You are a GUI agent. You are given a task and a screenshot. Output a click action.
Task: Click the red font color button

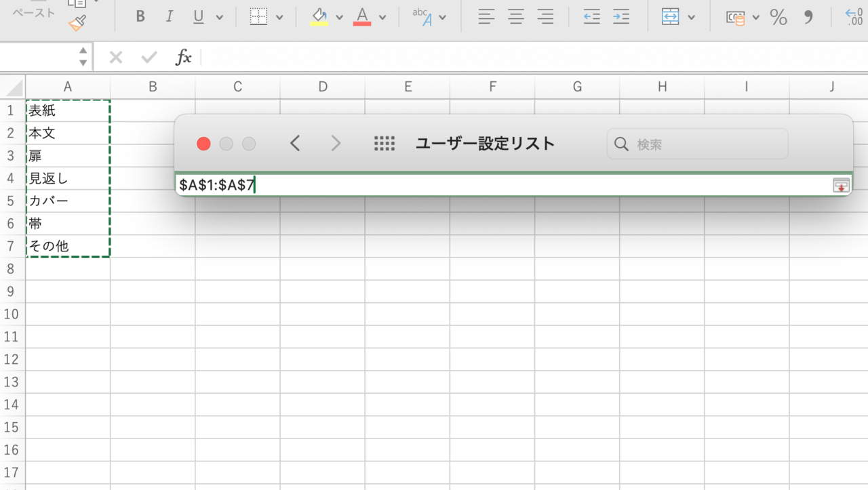coord(362,17)
